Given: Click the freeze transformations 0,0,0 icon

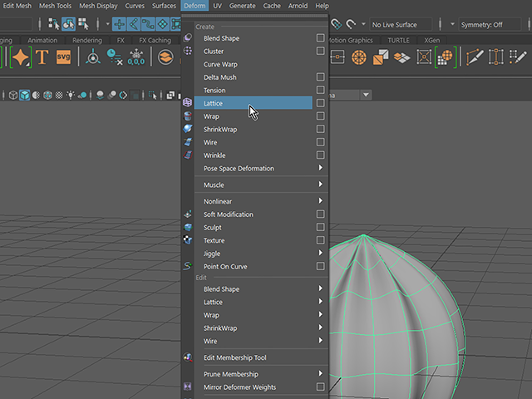Looking at the screenshot, I should tap(136, 57).
